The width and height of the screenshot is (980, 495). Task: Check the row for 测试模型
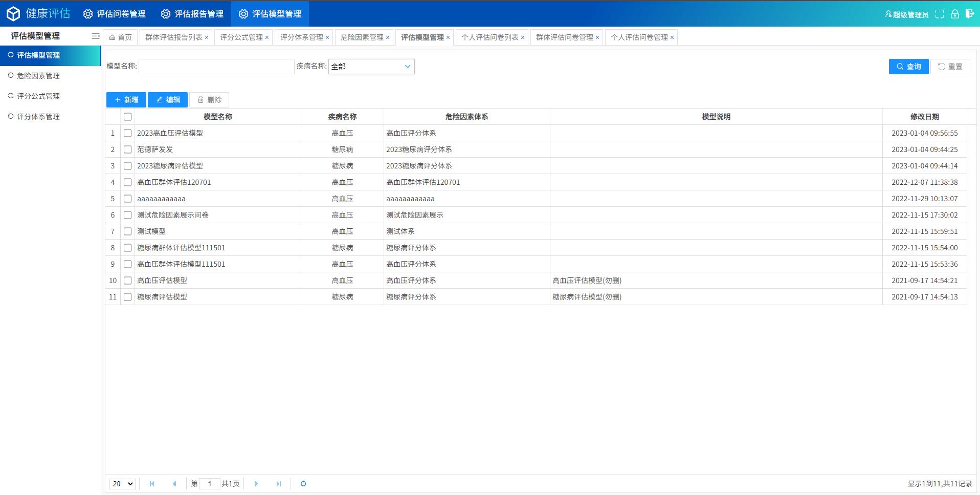point(128,231)
